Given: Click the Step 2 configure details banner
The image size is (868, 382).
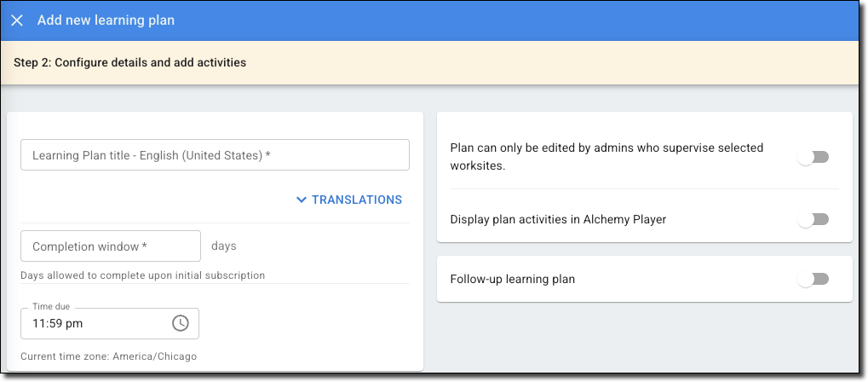Looking at the screenshot, I should click(x=129, y=62).
